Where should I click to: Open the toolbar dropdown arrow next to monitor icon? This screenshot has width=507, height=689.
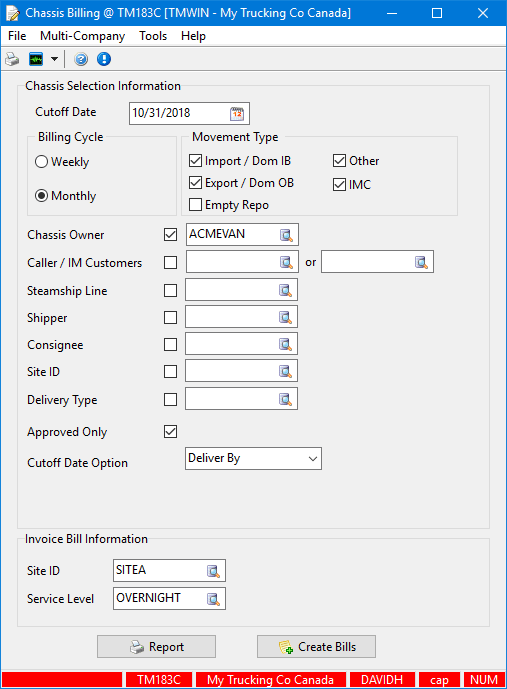pos(54,59)
